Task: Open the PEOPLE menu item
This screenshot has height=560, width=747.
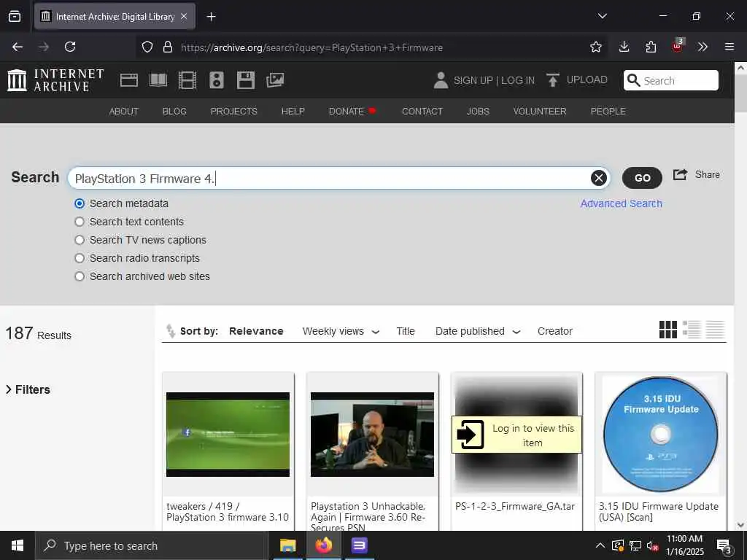Action: [608, 111]
